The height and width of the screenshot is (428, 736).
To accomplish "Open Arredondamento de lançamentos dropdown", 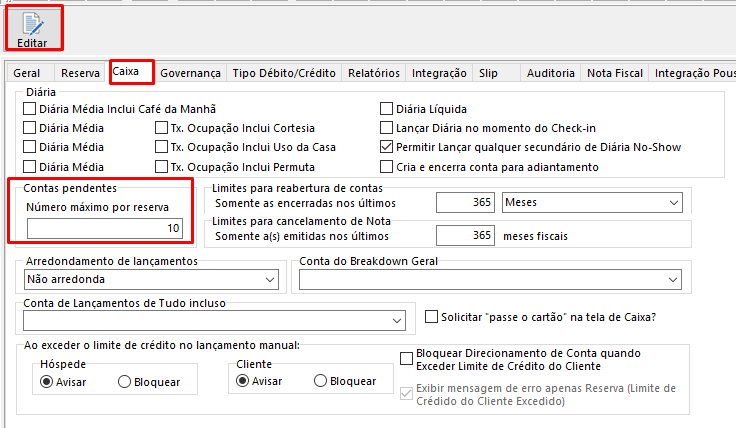I will 151,279.
